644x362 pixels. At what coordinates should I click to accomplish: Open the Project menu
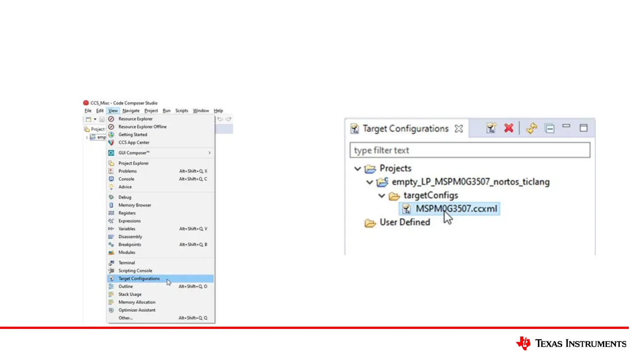[151, 111]
